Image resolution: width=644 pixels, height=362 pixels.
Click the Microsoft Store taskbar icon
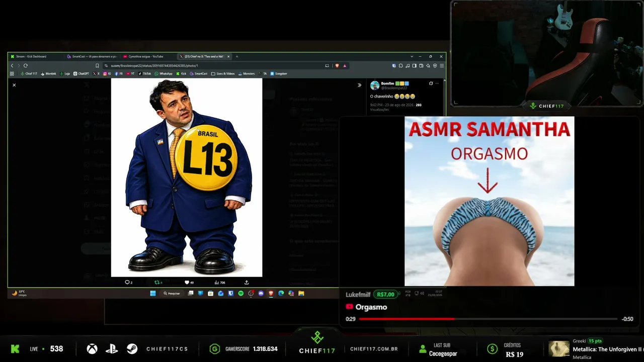click(x=210, y=293)
